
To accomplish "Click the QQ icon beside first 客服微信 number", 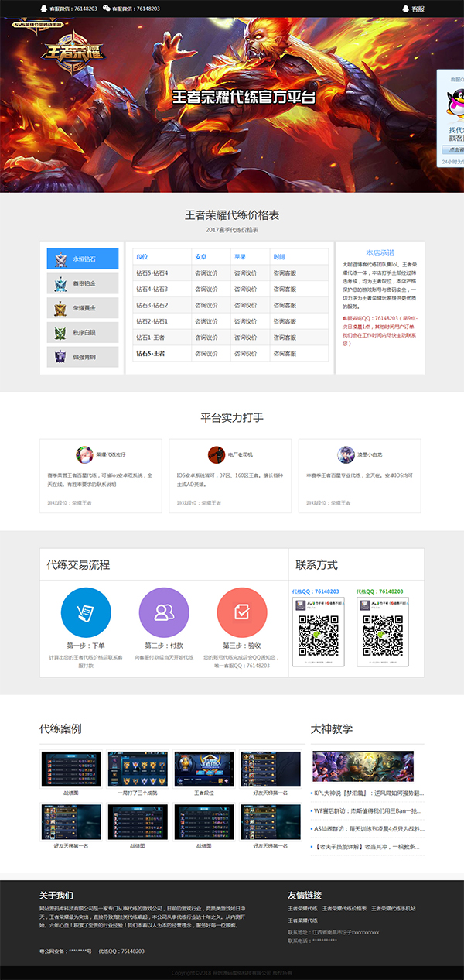I will pyautogui.click(x=43, y=9).
